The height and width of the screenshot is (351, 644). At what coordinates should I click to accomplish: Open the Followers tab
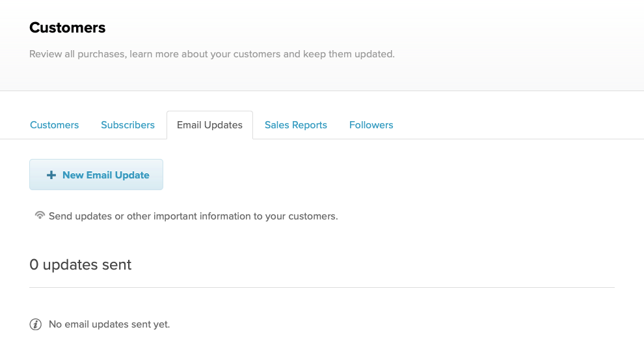click(x=371, y=125)
